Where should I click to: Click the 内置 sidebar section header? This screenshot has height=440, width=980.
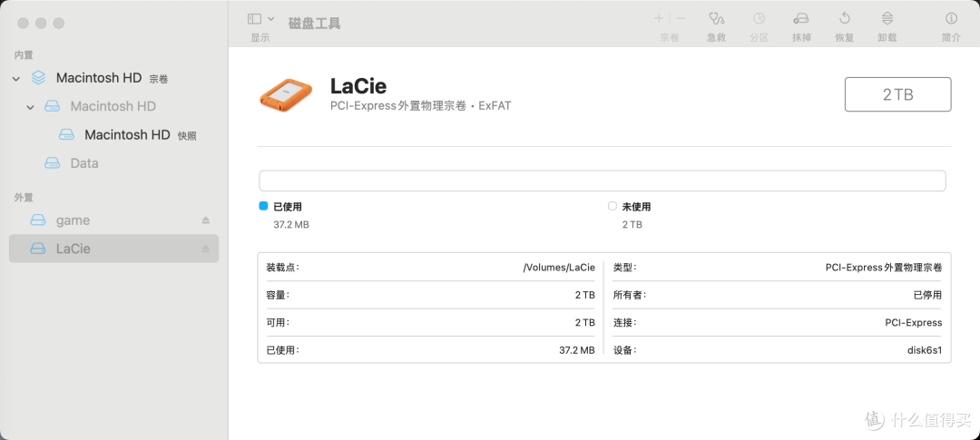tap(24, 55)
